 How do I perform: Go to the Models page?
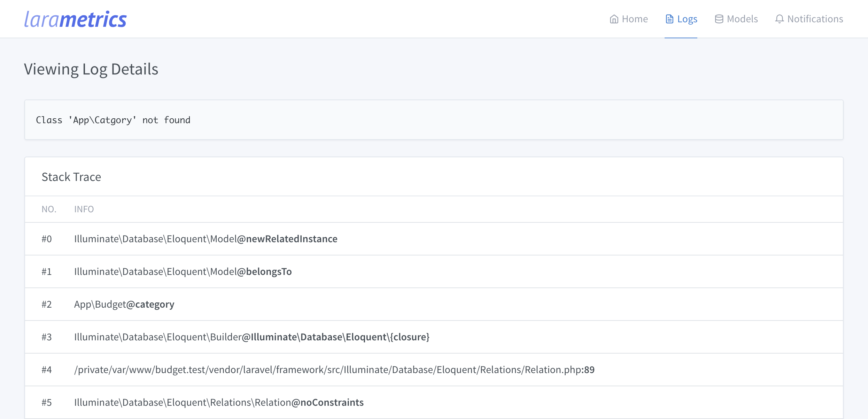coord(742,19)
